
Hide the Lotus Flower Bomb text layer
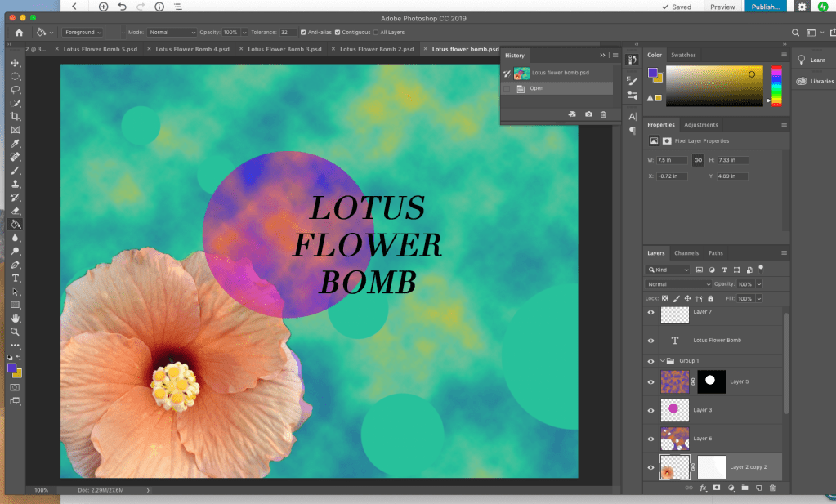pyautogui.click(x=651, y=341)
